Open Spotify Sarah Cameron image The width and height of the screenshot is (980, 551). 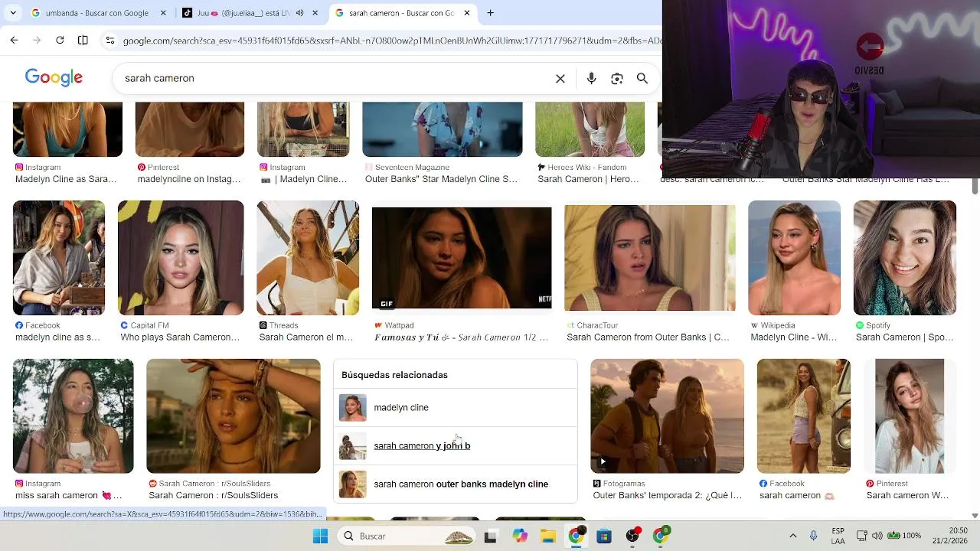point(905,258)
